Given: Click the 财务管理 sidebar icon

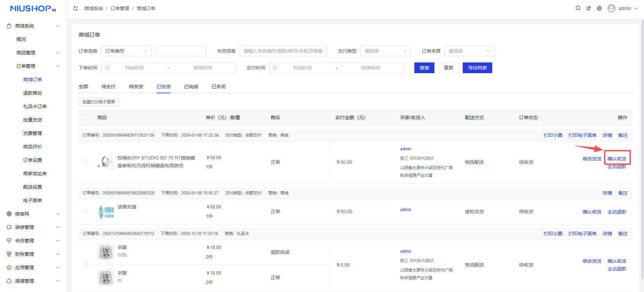Looking at the screenshot, I should [x=9, y=254].
